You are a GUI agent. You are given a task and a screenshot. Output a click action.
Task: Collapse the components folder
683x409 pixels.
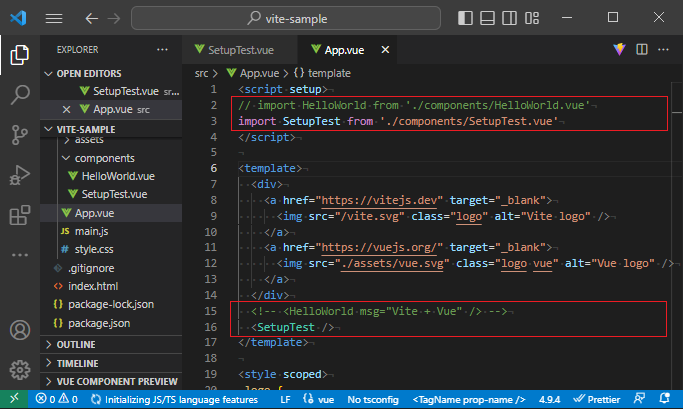point(105,158)
